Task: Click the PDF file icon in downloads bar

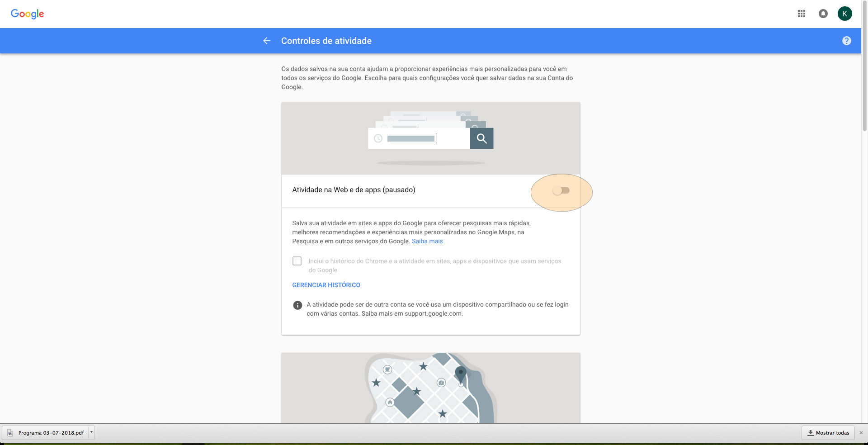Action: click(10, 433)
